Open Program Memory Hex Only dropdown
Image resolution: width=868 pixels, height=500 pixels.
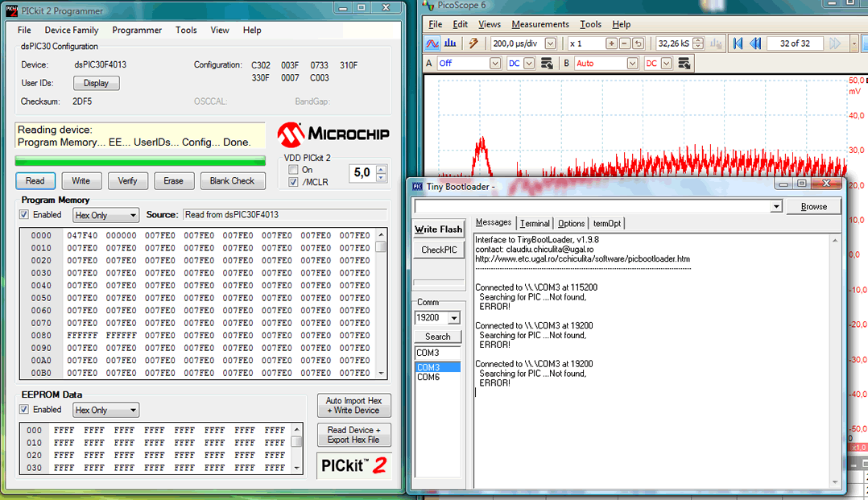pyautogui.click(x=105, y=216)
